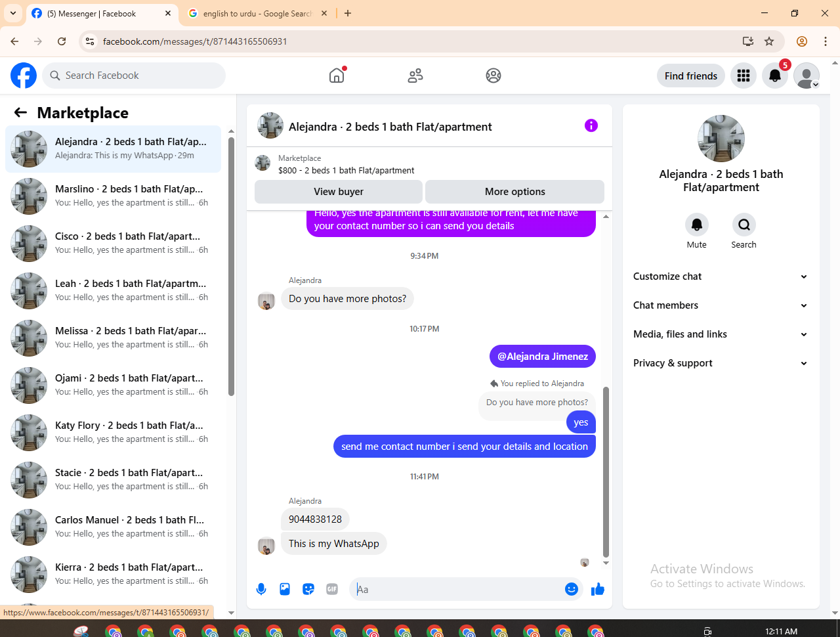The width and height of the screenshot is (840, 637).
Task: Open Chrome profile icon
Action: [x=802, y=41]
